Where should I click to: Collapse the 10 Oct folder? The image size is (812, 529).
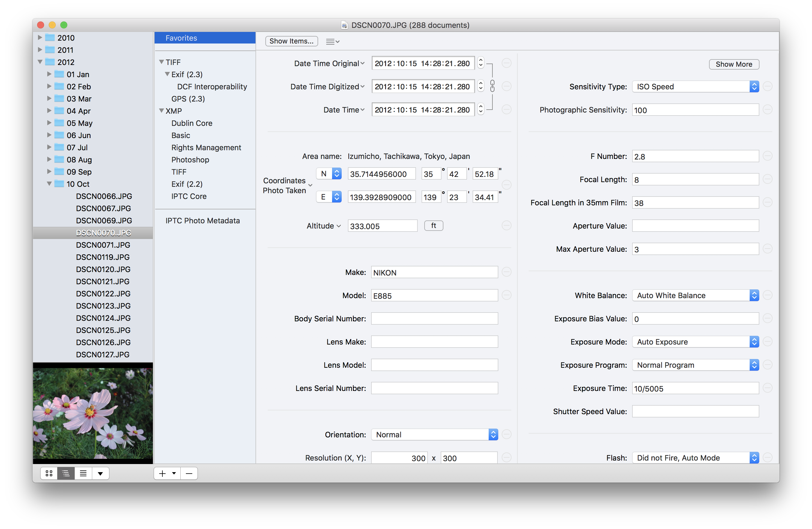coord(49,184)
